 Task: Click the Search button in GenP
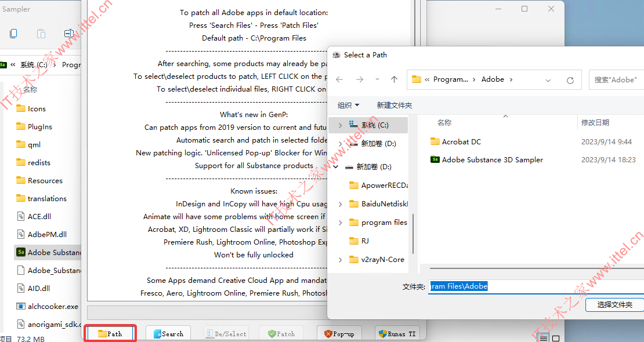click(x=169, y=334)
